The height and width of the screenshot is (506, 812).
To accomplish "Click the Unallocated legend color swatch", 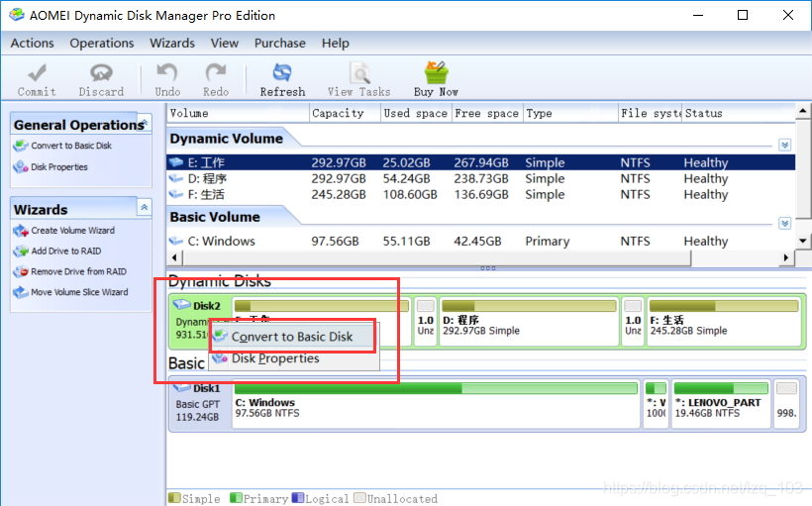I will tap(359, 498).
